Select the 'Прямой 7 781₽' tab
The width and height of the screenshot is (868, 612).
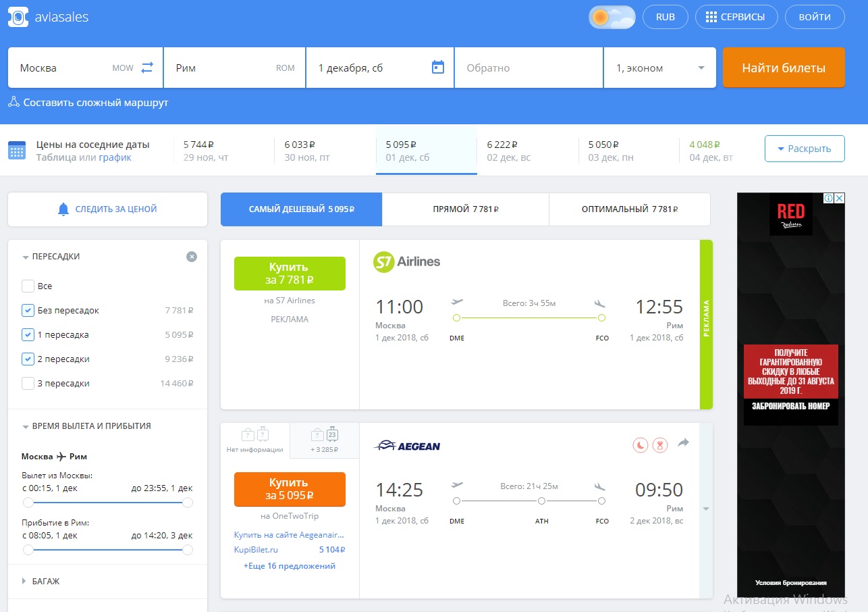click(x=466, y=209)
